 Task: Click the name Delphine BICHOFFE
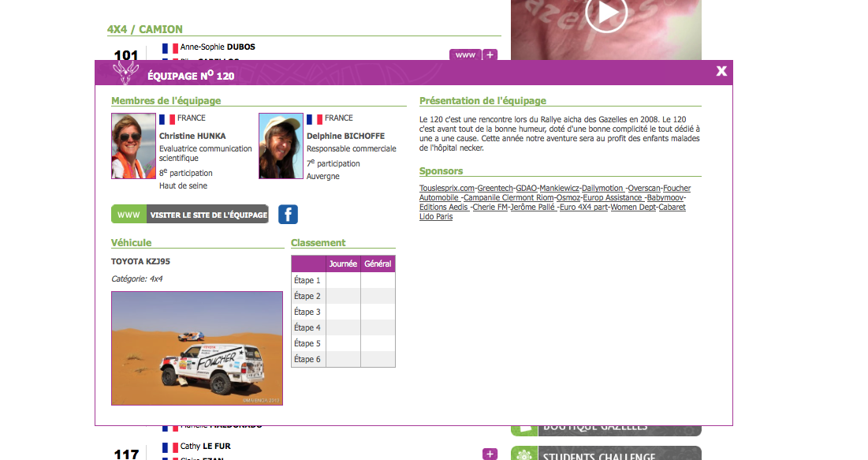click(345, 136)
